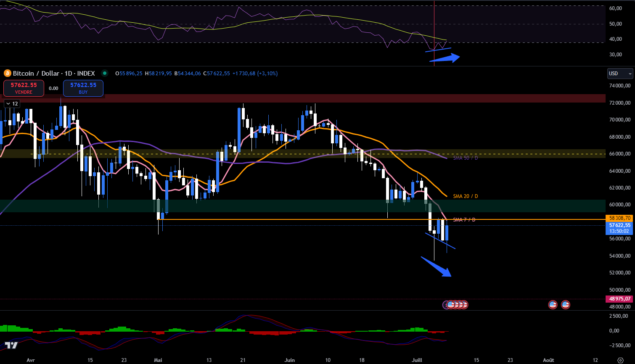635x364 pixels.
Task: Select the rightmost US flag event icon before Août
Action: pos(566,304)
